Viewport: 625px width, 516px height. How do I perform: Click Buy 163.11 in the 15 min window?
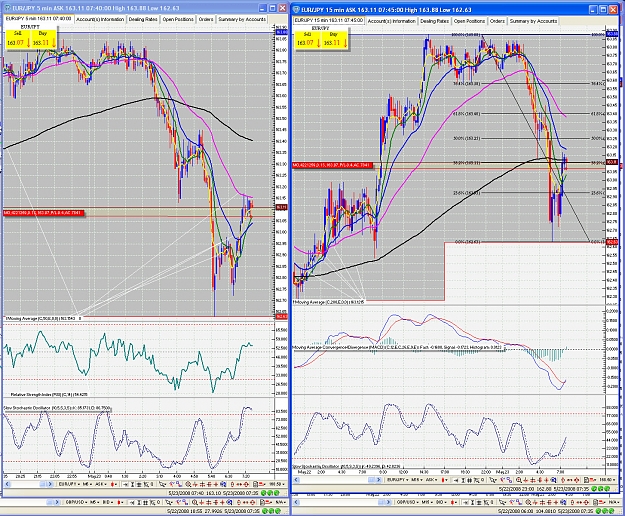click(334, 39)
